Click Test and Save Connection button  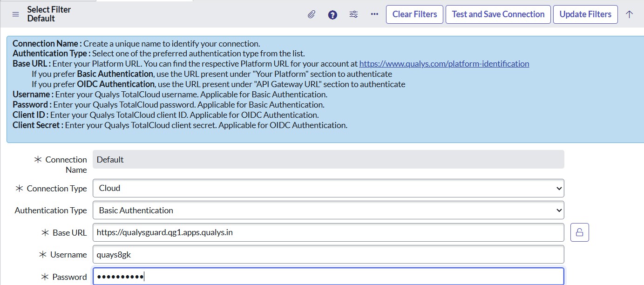498,14
